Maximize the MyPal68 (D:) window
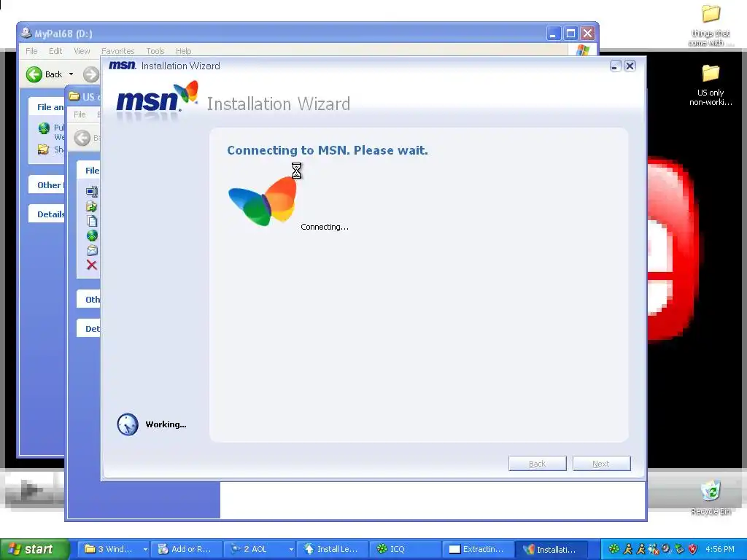Screen dimensions: 747x560 pyautogui.click(x=570, y=34)
